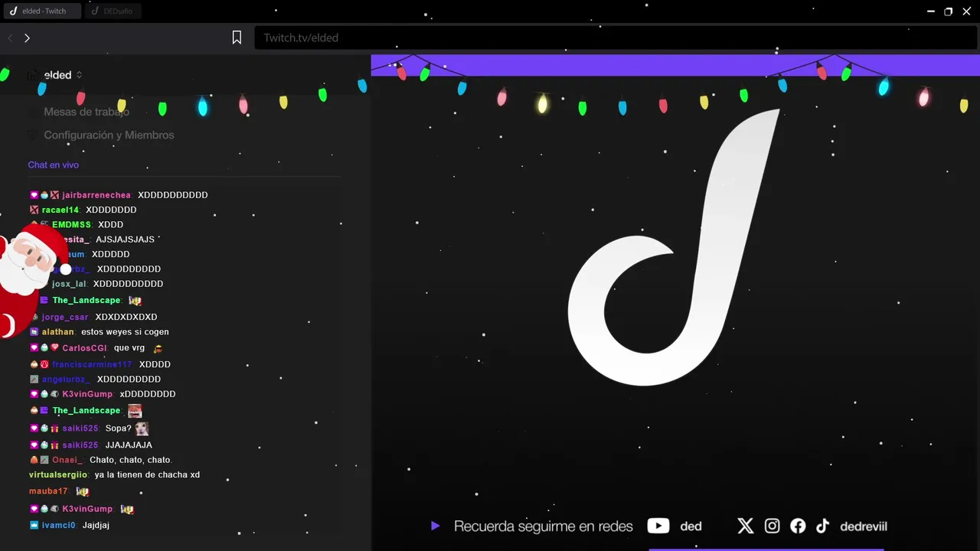Click the home icon beside elded

coord(32,75)
